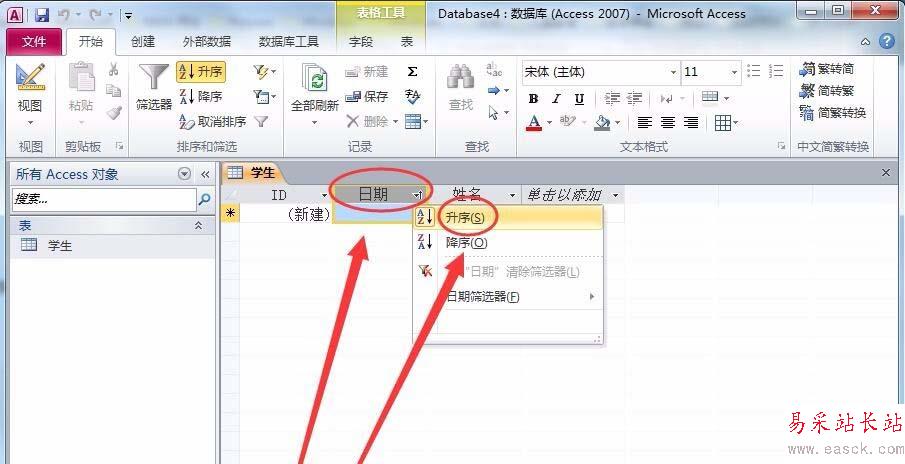This screenshot has width=905, height=464.
Task: Click 降序 in the ribbon
Action: point(201,96)
